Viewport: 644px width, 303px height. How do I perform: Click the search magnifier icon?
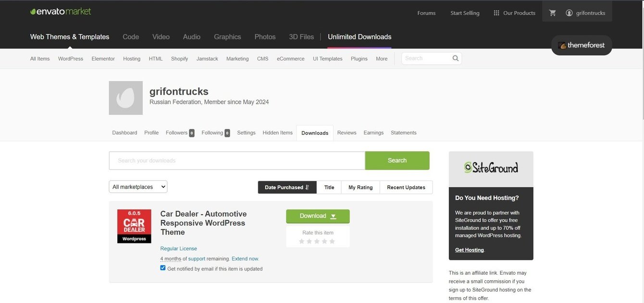pyautogui.click(x=455, y=58)
